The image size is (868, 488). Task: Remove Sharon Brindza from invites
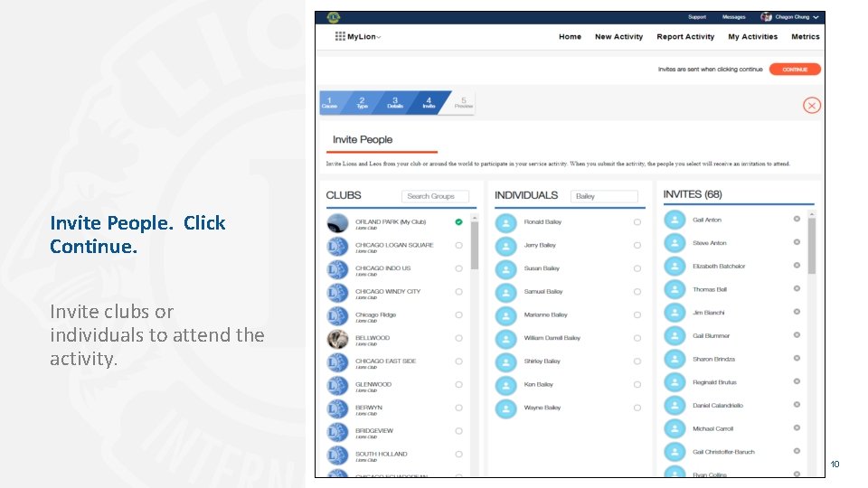[797, 358]
